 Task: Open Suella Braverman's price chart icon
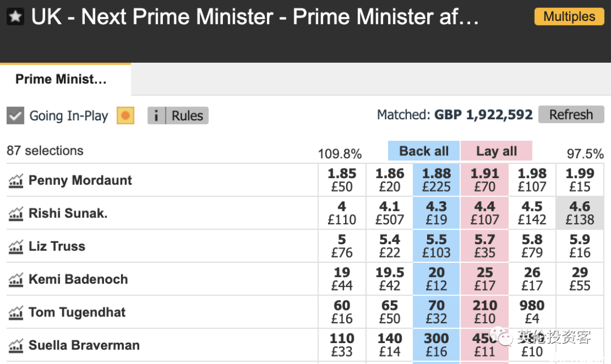click(x=16, y=346)
